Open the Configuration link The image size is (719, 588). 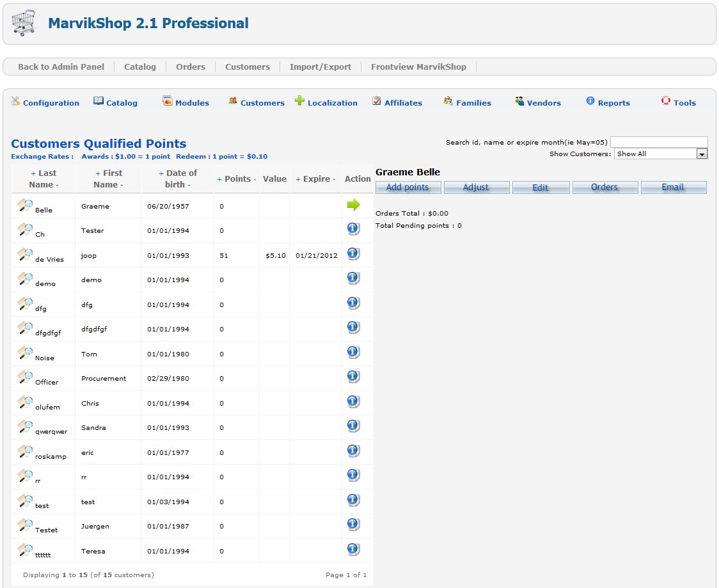tap(51, 103)
